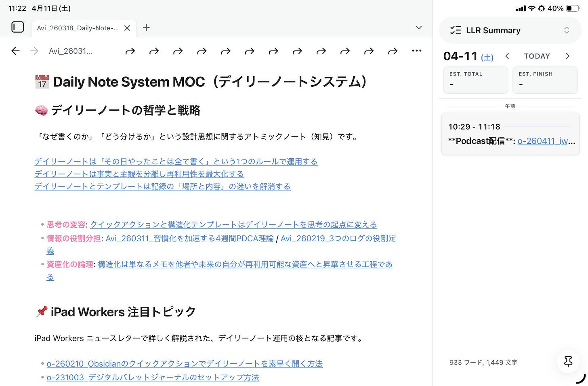Open link デイリーノートは「その日やったことは全て書く」

pyautogui.click(x=176, y=162)
